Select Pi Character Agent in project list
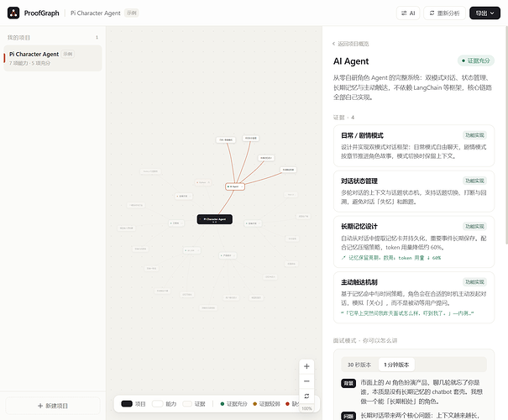 [53, 58]
